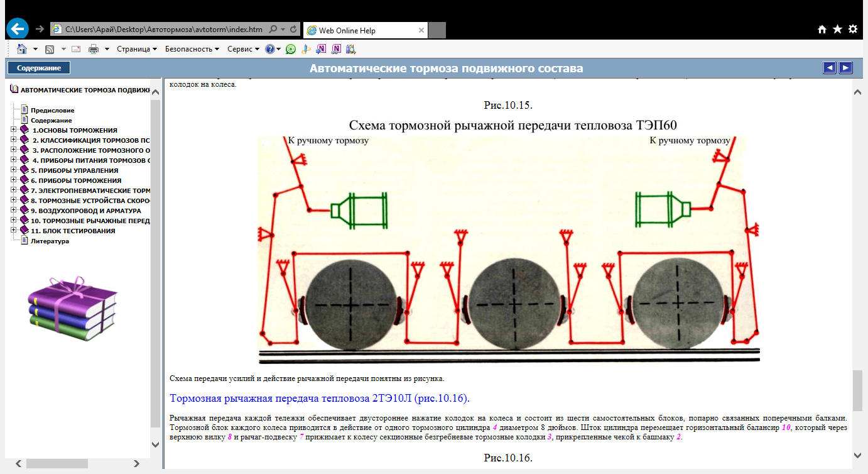Click sidebar vertical scrollbar down arrow

click(x=156, y=444)
